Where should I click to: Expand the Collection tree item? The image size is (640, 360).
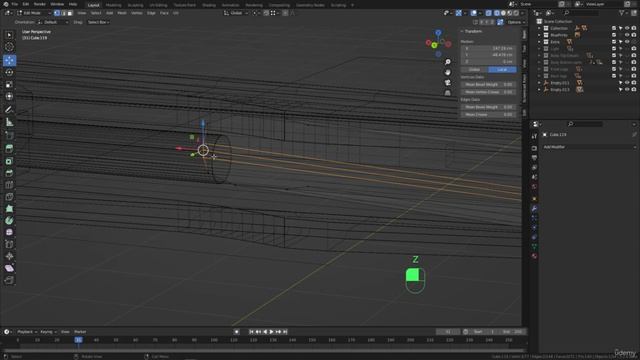tap(539, 28)
